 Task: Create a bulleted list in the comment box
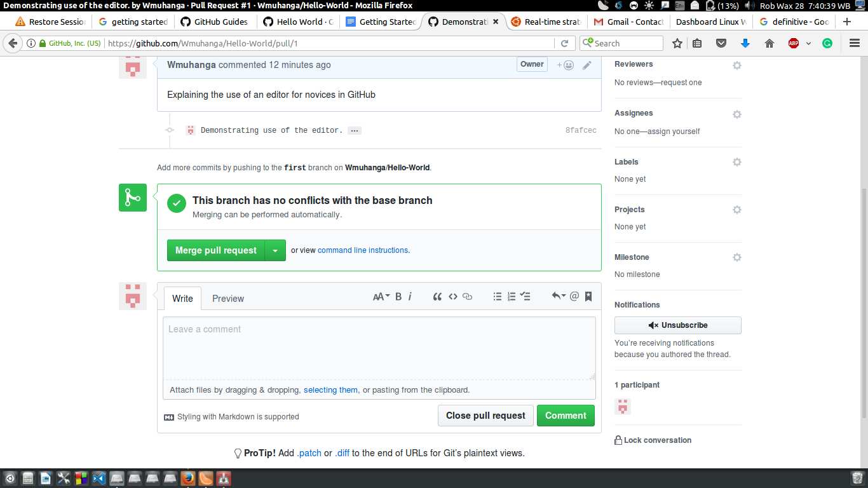(498, 296)
